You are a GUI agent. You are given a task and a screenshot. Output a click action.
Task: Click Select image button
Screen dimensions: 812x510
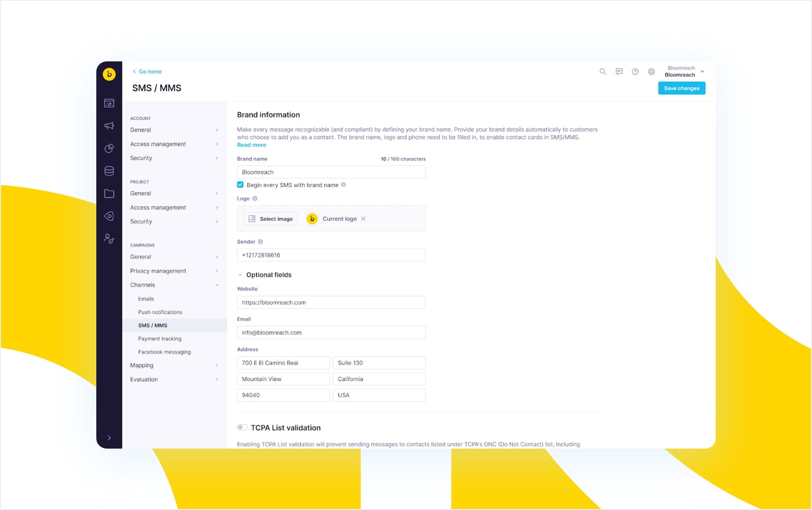(271, 219)
